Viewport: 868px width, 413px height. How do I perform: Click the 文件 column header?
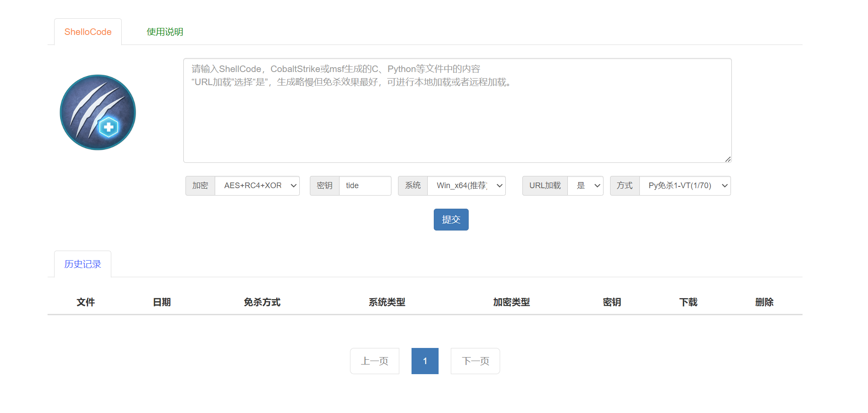coord(86,302)
